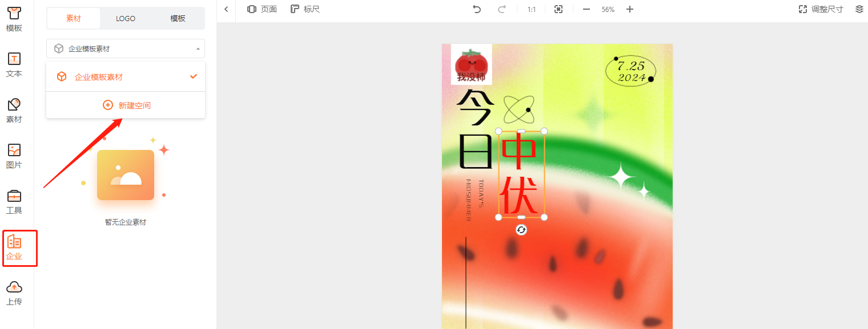Image resolution: width=868 pixels, height=329 pixels.
Task: Click the rotate handle below the selected text
Action: 521,230
